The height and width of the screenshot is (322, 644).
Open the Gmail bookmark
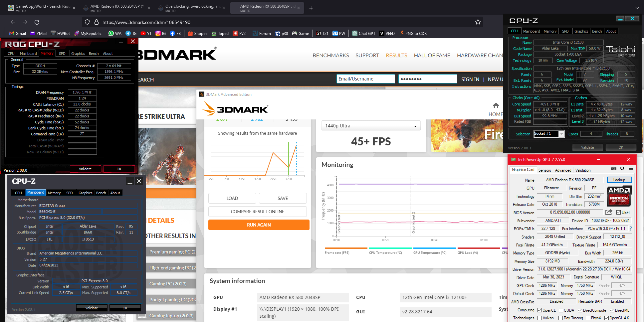pyautogui.click(x=18, y=33)
